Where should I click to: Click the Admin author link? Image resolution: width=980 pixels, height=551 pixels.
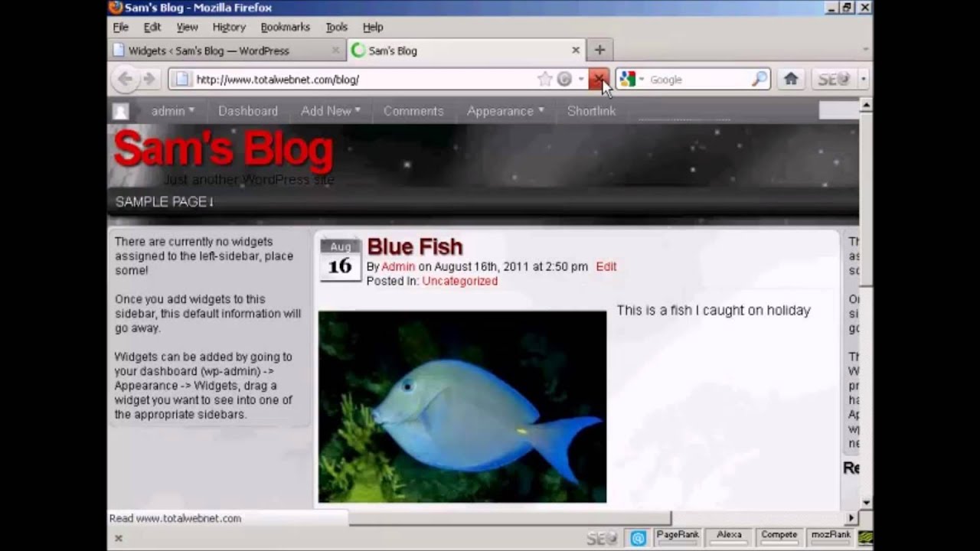[398, 266]
